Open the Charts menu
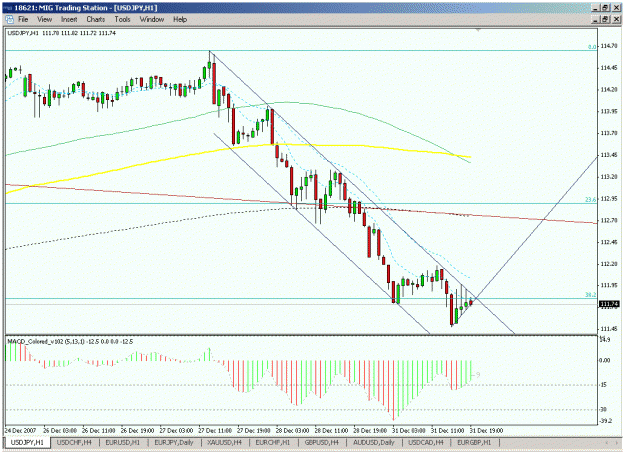Screen dimensions: 625x452 click(96, 19)
